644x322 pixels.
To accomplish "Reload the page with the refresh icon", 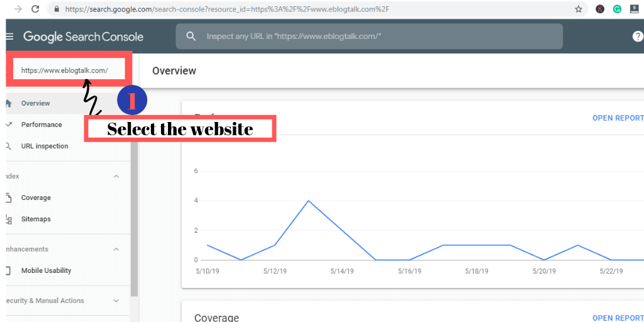I will coord(35,9).
